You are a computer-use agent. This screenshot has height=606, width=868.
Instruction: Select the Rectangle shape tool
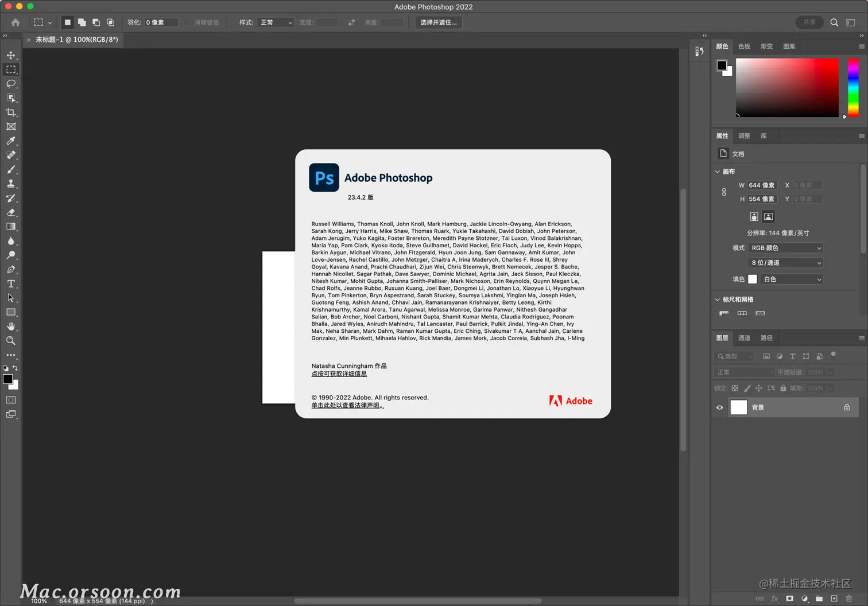coord(11,312)
